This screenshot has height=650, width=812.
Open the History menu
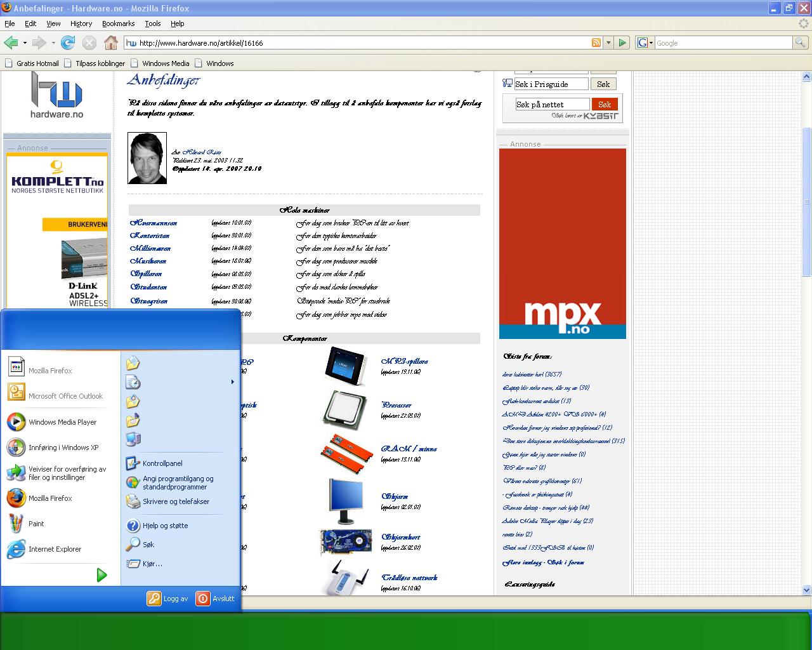coord(81,23)
